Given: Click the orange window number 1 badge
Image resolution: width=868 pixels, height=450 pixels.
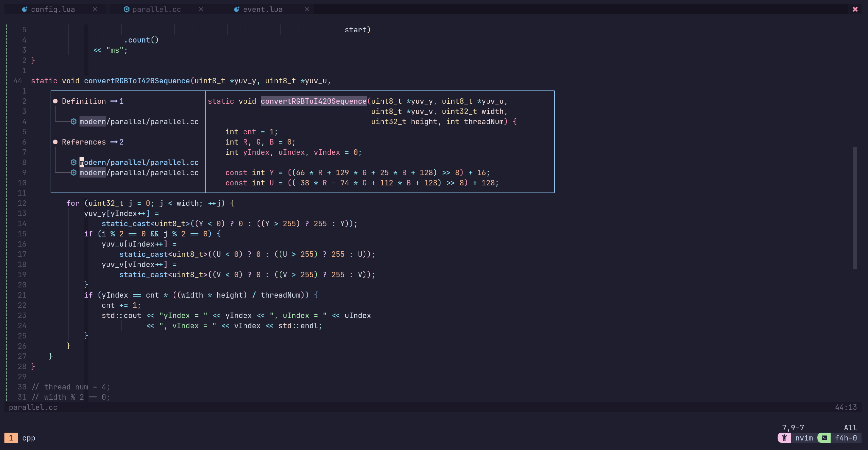Looking at the screenshot, I should click(x=11, y=438).
